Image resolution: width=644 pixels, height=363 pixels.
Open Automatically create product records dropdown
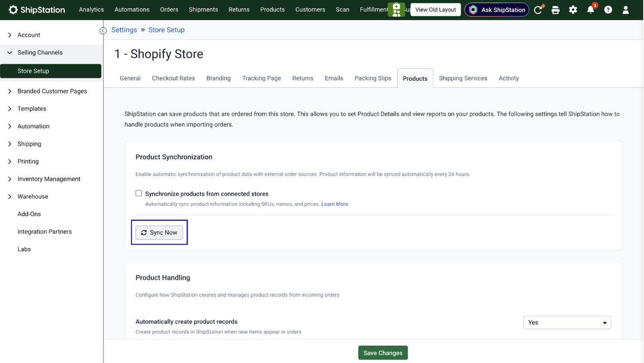(567, 323)
